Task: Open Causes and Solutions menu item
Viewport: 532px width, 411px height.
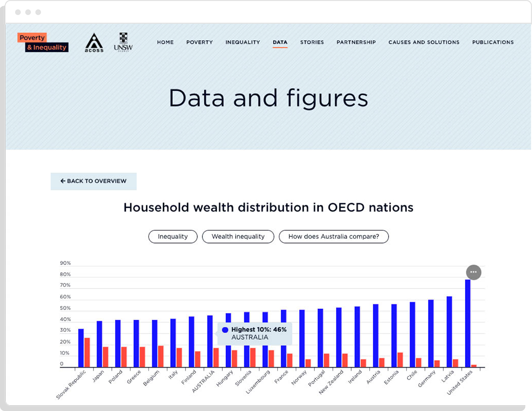Action: (x=424, y=43)
